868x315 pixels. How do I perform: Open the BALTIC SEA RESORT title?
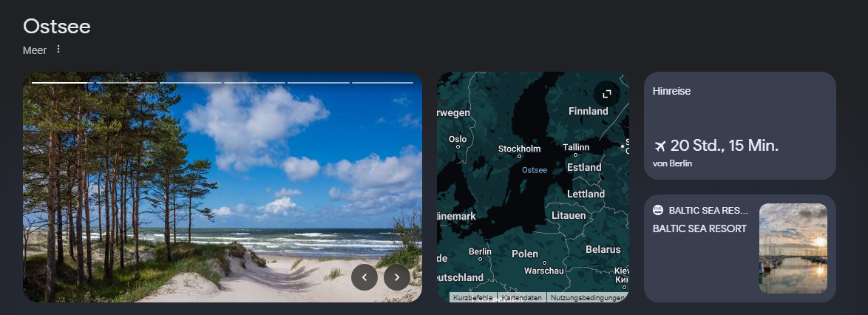point(699,228)
